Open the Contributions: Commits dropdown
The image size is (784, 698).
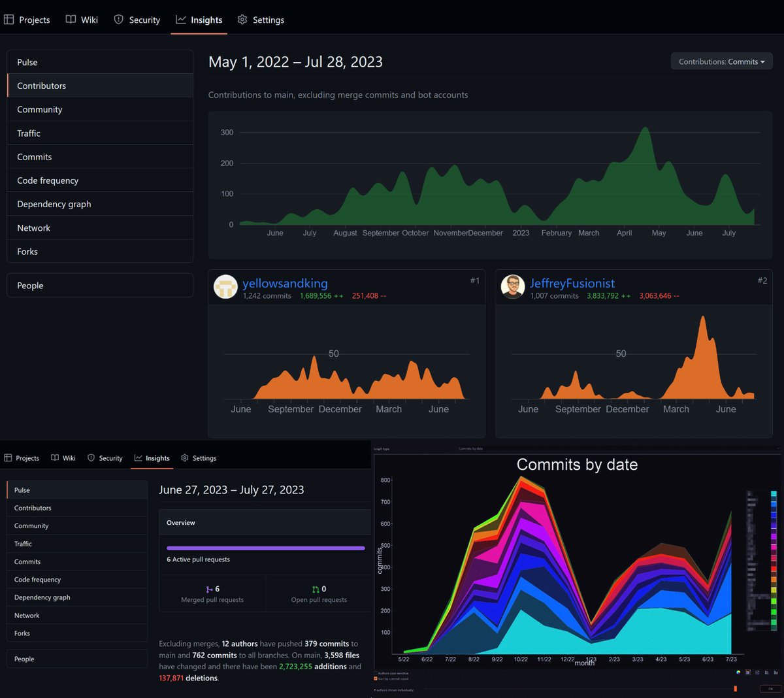[721, 61]
